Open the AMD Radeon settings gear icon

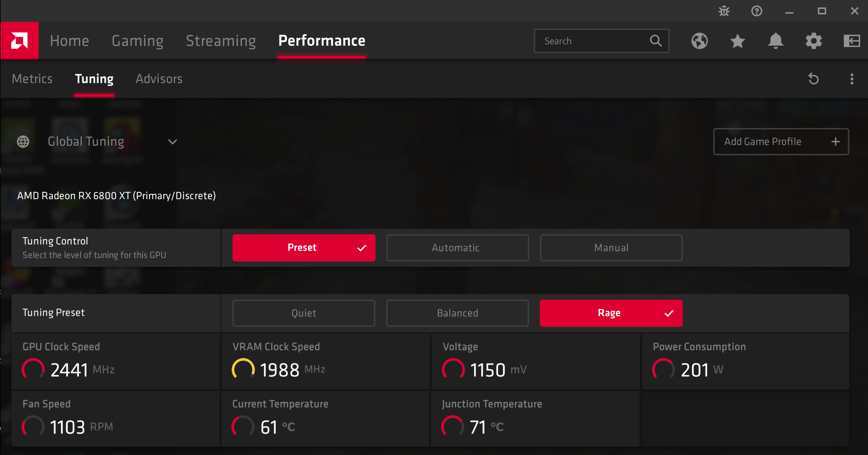(815, 41)
